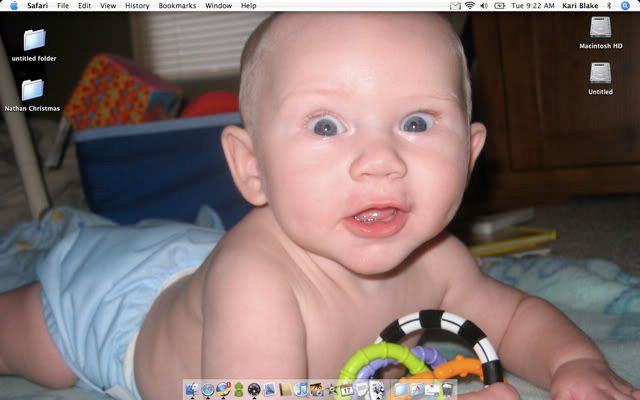Click the Safari compass Dock icon
This screenshot has width=640, height=400.
[208, 390]
